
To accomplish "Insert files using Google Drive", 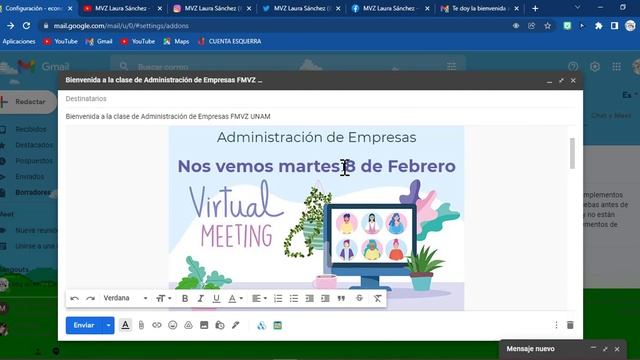I will point(188,325).
